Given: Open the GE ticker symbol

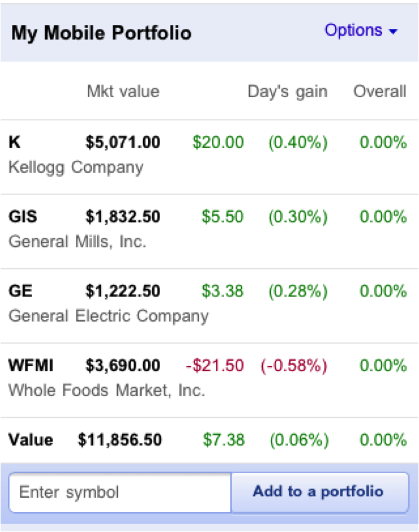Looking at the screenshot, I should (x=20, y=291).
